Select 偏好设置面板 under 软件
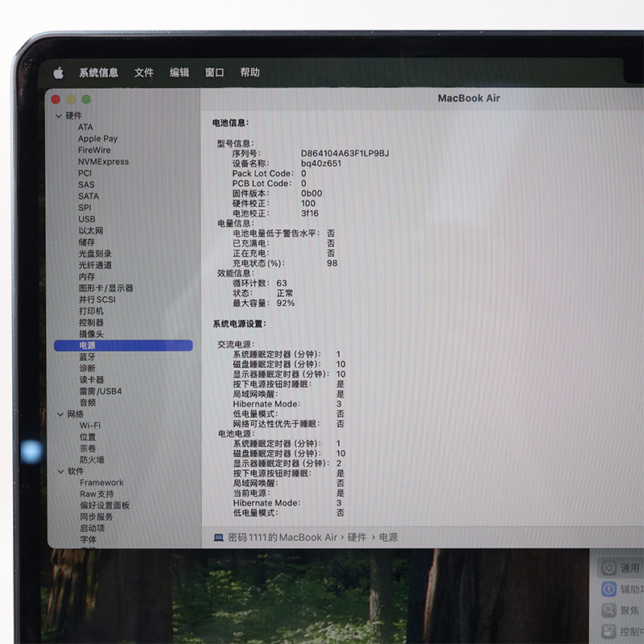 click(x=105, y=506)
